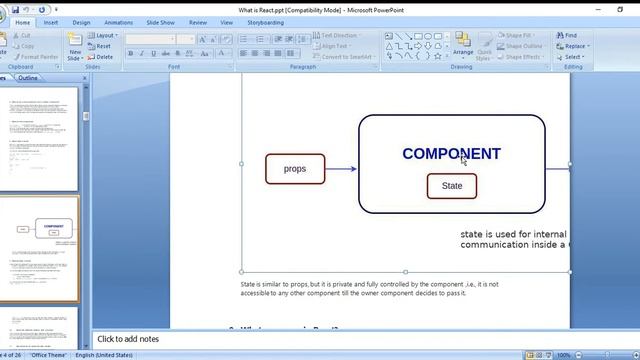
Task: Toggle numbered list formatting
Action: point(261,39)
